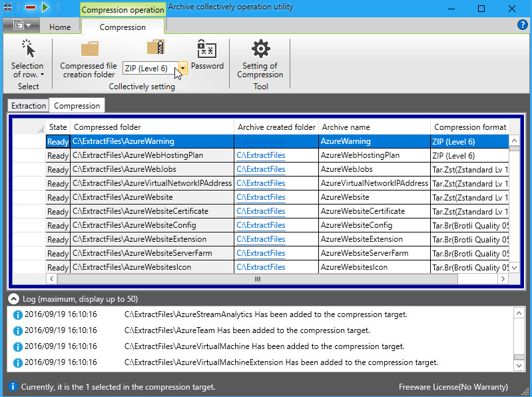
Task: Switch to the Home ribbon tab
Action: click(x=60, y=27)
